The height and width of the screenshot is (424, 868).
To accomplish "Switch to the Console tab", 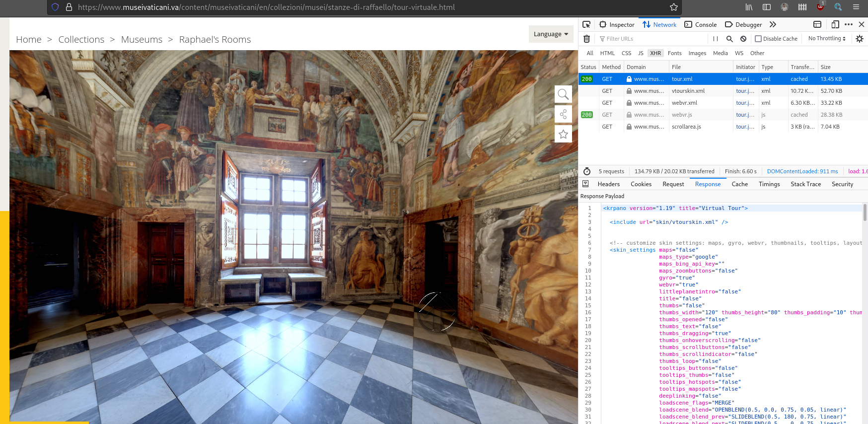I will point(701,24).
